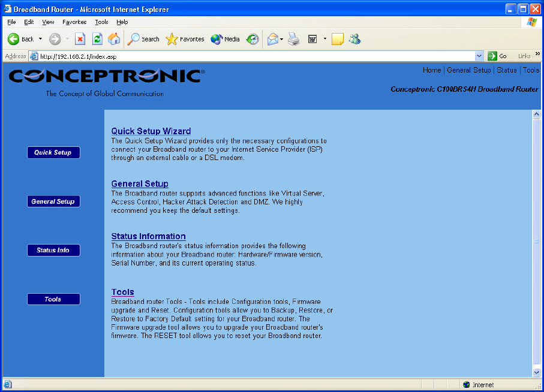The image size is (544, 392).
Task: Click the Home house icon
Action: pos(114,39)
